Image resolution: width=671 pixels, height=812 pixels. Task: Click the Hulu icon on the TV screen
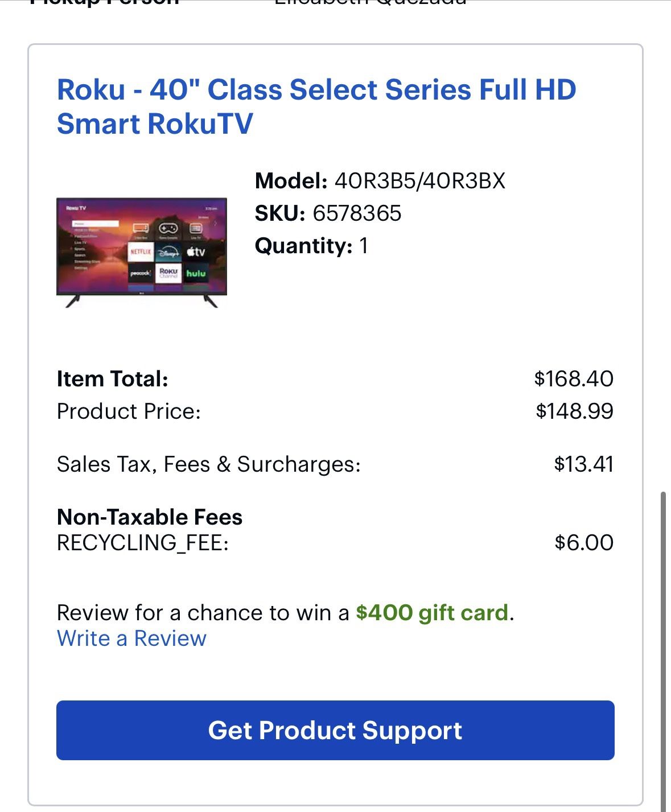pyautogui.click(x=196, y=273)
